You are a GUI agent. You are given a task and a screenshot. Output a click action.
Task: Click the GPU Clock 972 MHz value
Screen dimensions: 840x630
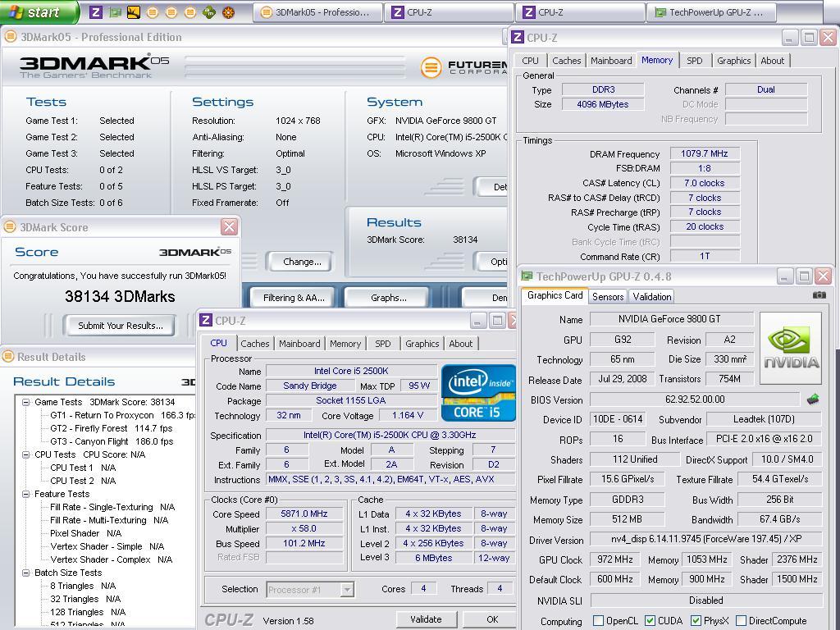coord(615,559)
